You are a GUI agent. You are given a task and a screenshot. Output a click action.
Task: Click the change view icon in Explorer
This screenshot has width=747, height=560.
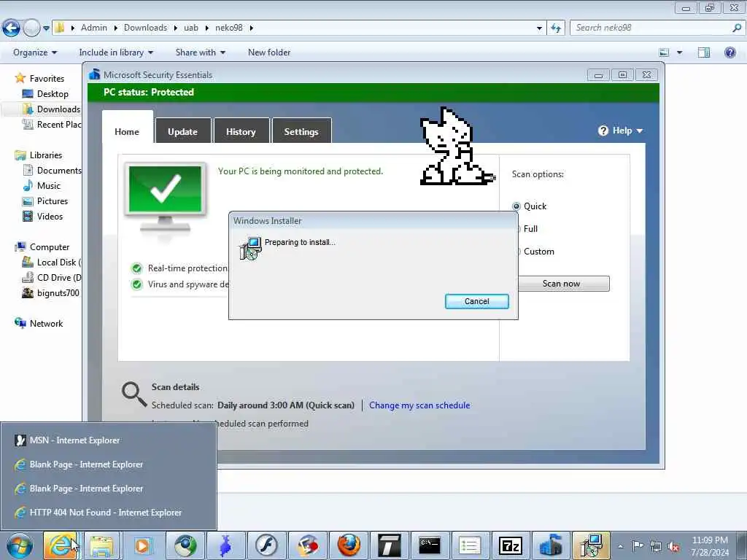pos(664,52)
